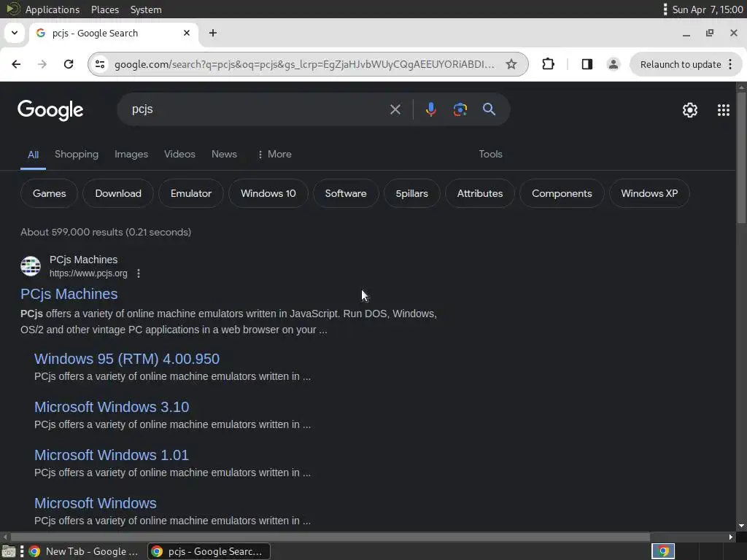Open the PCjs Machines result link

[x=69, y=295]
